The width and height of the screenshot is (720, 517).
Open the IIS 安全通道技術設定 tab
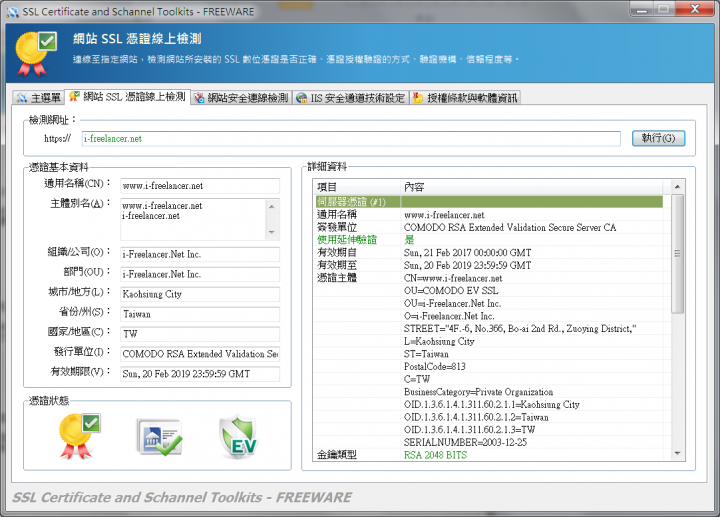351,97
